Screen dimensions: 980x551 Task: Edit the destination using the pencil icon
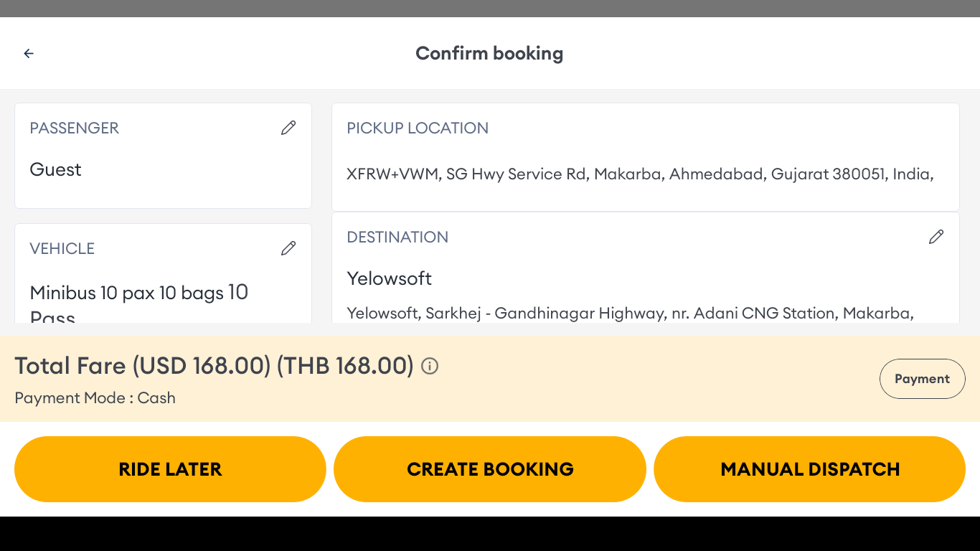pos(936,237)
